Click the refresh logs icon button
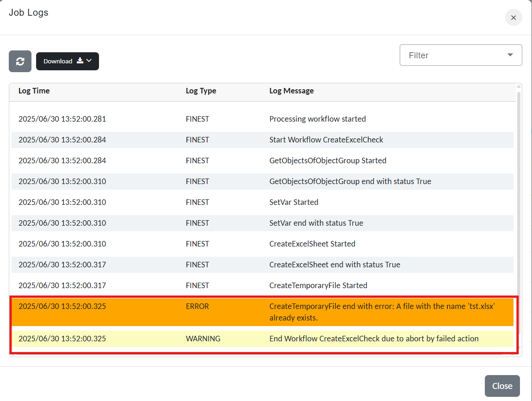 [x=20, y=61]
